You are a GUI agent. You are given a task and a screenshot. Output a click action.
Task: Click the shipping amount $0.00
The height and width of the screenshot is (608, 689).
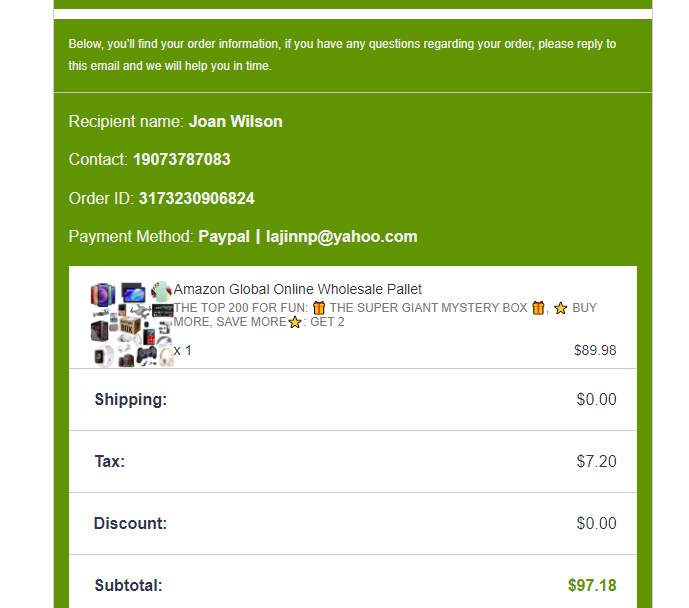click(x=596, y=400)
